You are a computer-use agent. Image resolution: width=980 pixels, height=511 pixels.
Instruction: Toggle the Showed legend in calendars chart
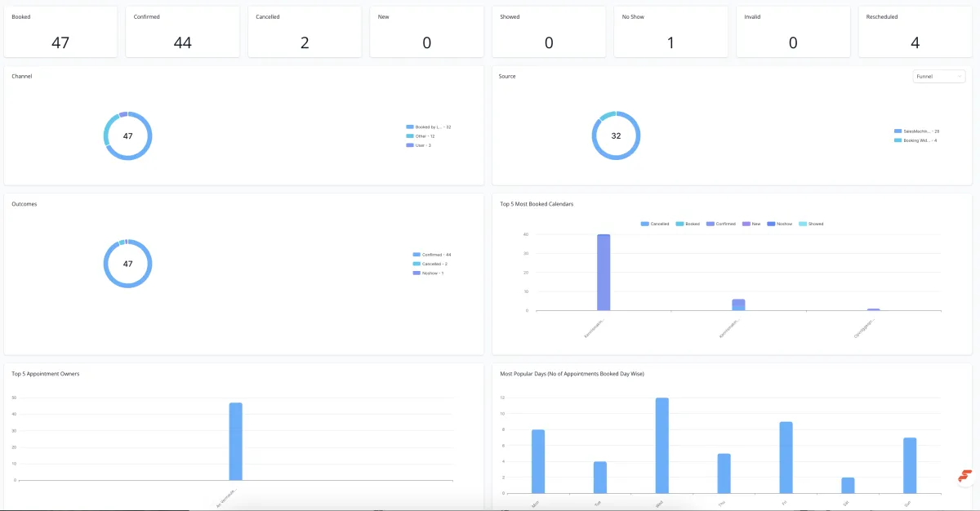(811, 224)
